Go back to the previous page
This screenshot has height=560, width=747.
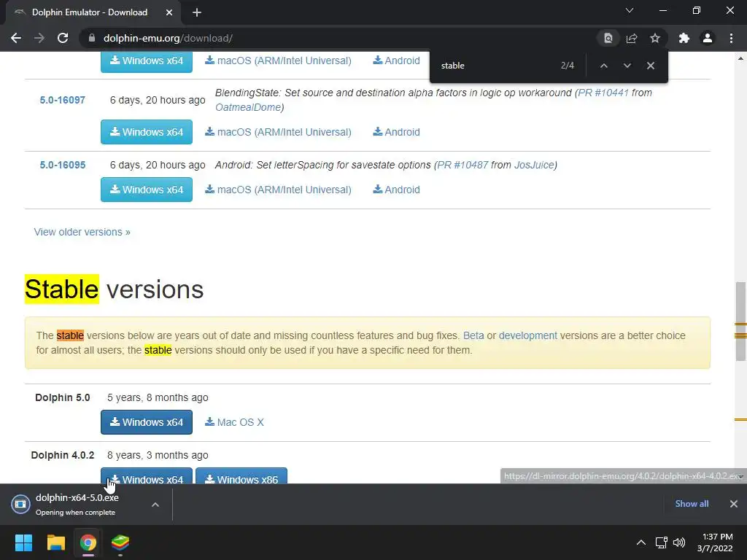tap(16, 38)
